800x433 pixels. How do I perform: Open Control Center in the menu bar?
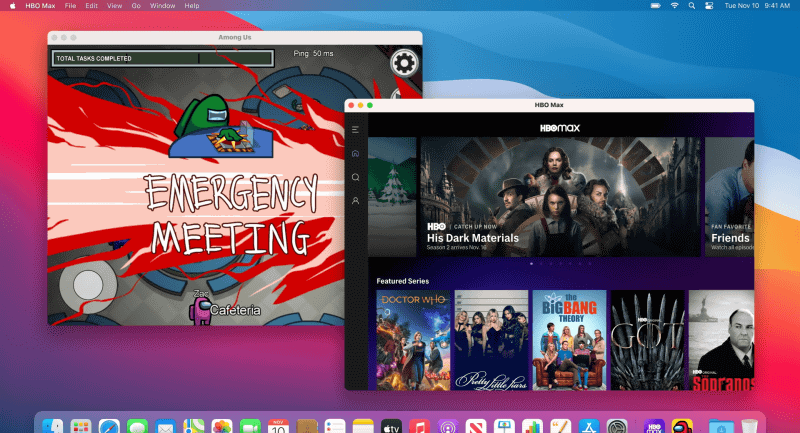click(709, 6)
